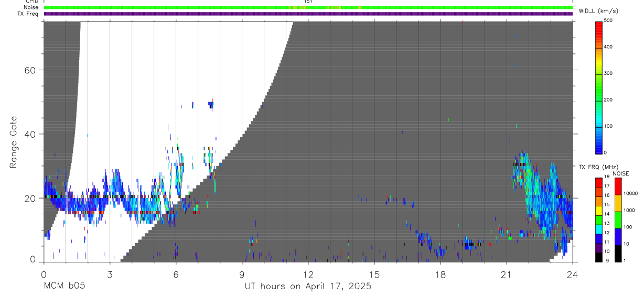Click the MCM b05 radar beam label
This screenshot has width=644, height=297.
64,286
